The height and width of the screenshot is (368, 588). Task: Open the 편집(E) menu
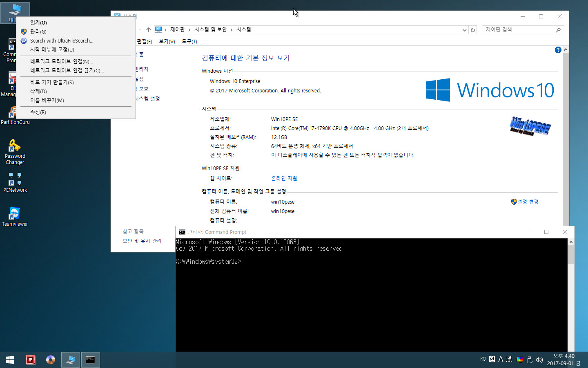pos(144,42)
